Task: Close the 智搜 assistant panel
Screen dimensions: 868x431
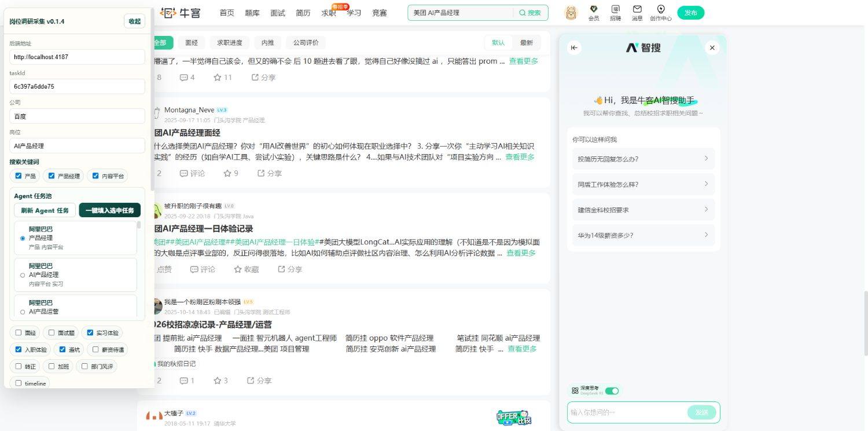Action: (712, 48)
